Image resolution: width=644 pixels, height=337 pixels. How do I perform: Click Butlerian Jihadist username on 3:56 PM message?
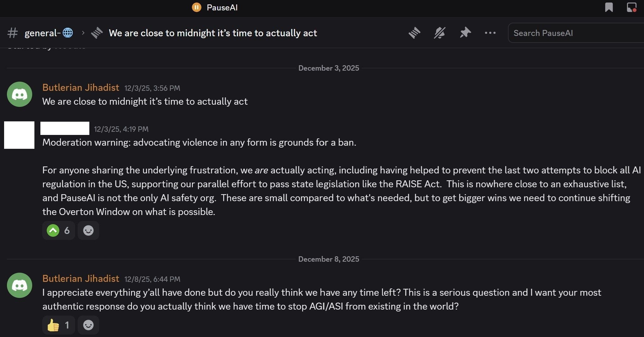pyautogui.click(x=81, y=88)
